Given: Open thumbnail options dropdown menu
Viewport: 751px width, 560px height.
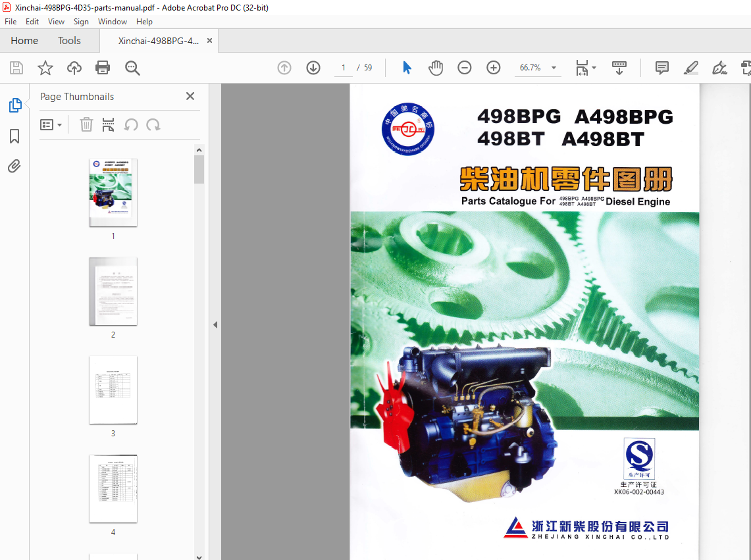Looking at the screenshot, I should pyautogui.click(x=51, y=125).
